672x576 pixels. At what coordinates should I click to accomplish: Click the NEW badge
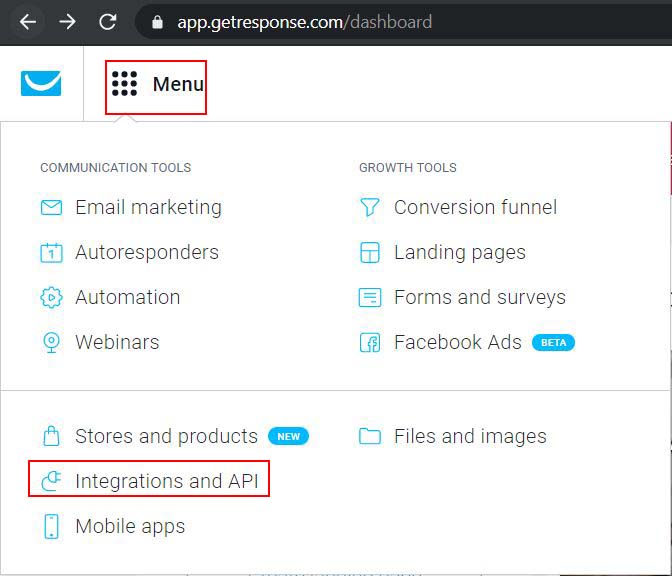pos(288,436)
